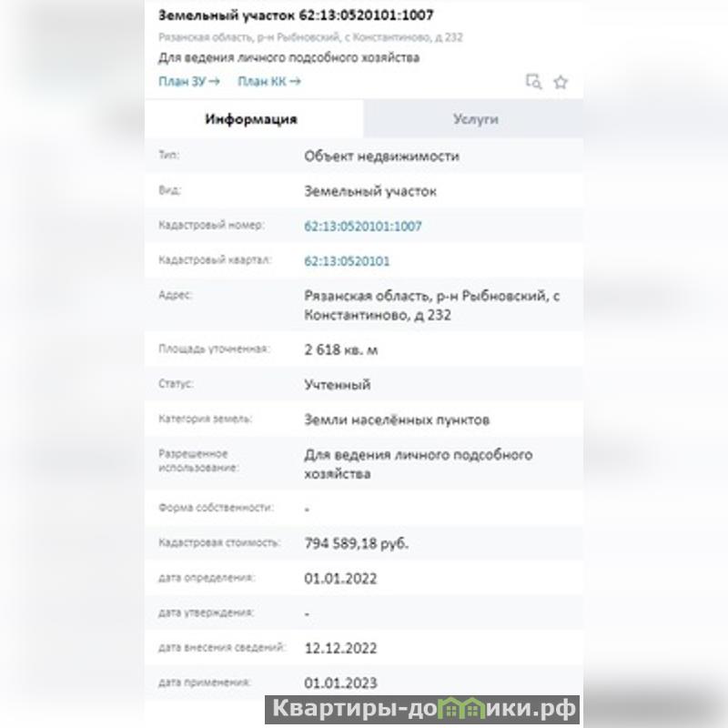Open cadastral quarter link 62:13:0520101
This screenshot has height=728, width=728.
click(347, 261)
